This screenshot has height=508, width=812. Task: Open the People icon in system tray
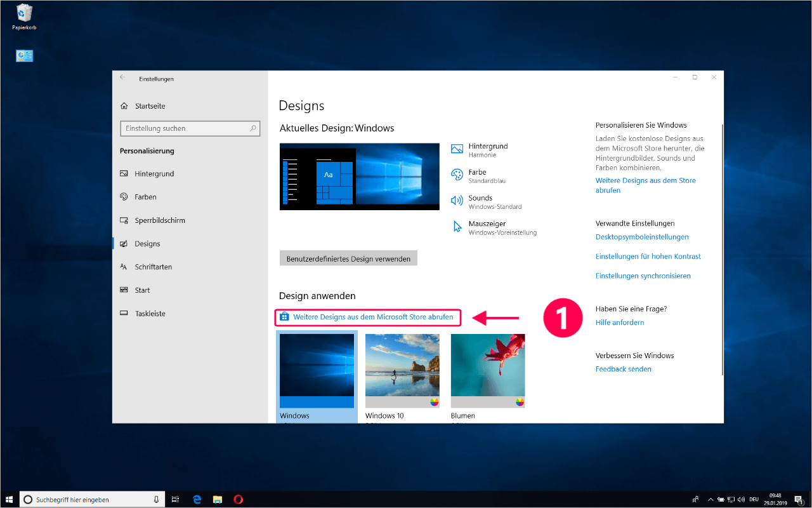pyautogui.click(x=696, y=499)
